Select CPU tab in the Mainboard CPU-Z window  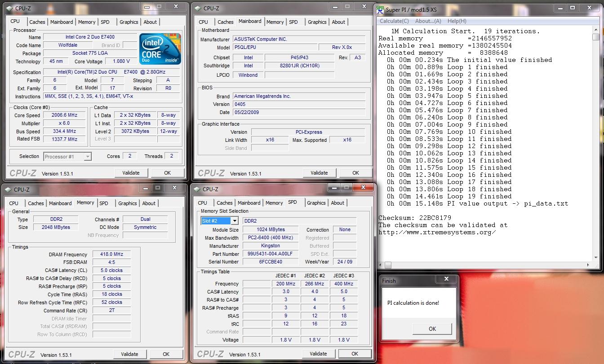coord(204,22)
